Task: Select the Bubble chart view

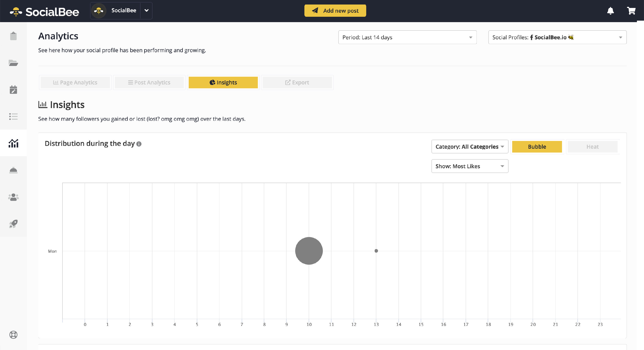Action: [537, 147]
